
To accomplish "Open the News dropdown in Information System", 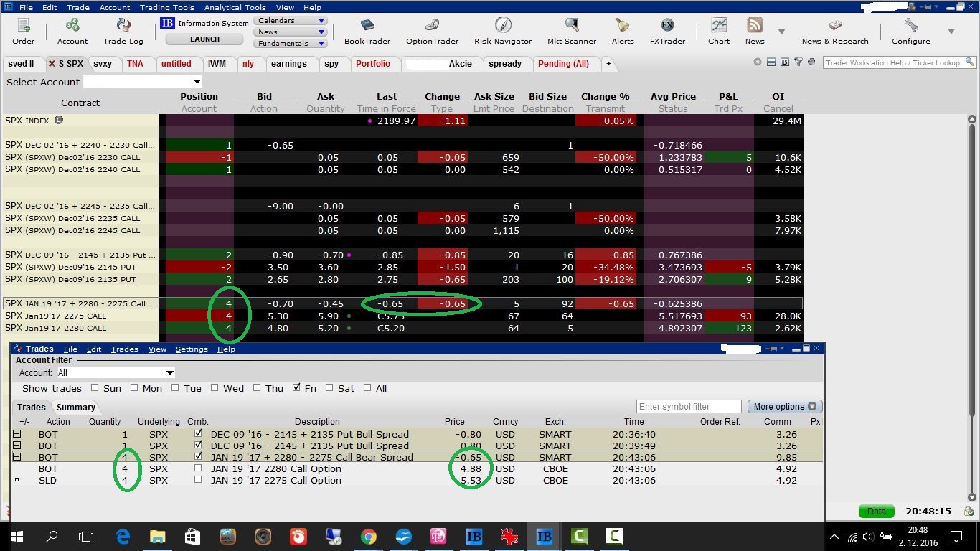I will pos(291,32).
